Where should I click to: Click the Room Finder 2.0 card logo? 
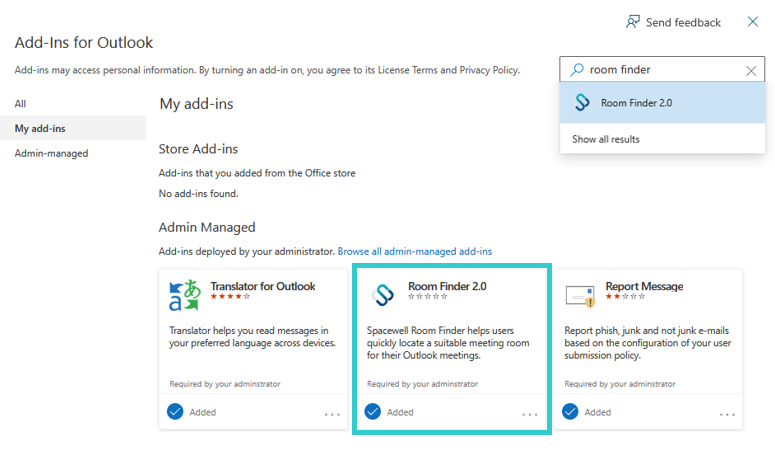(383, 295)
